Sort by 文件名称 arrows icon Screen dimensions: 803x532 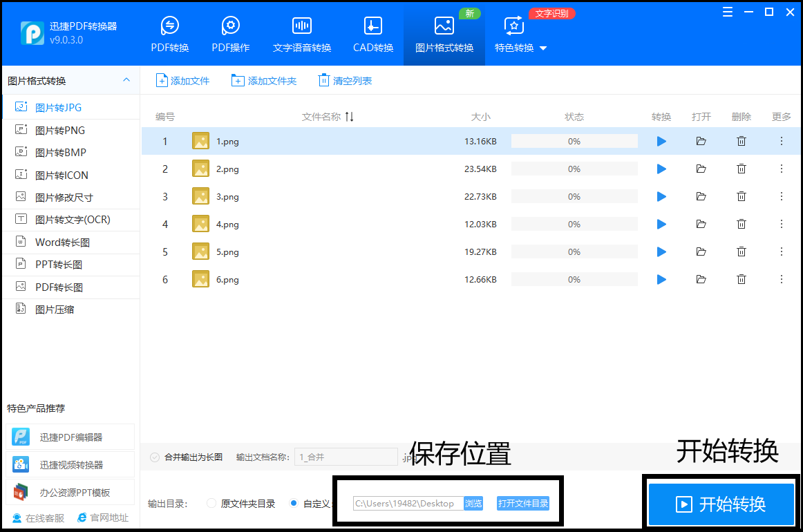349,117
